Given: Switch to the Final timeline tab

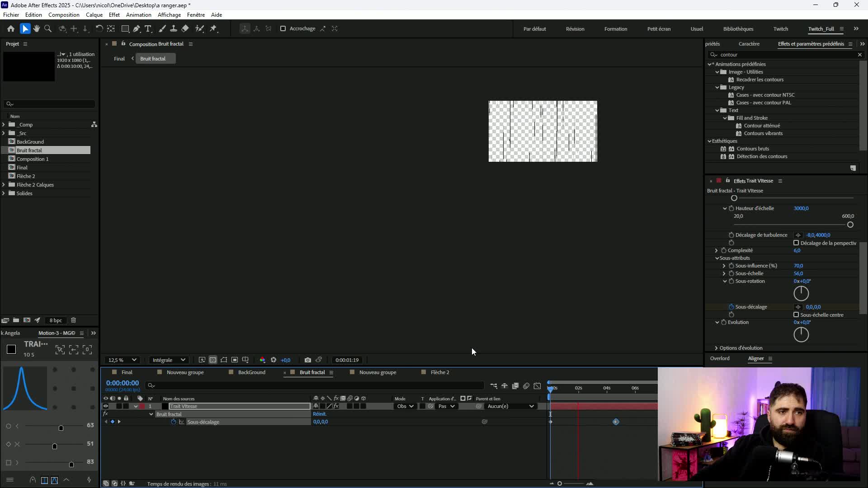Looking at the screenshot, I should 127,372.
